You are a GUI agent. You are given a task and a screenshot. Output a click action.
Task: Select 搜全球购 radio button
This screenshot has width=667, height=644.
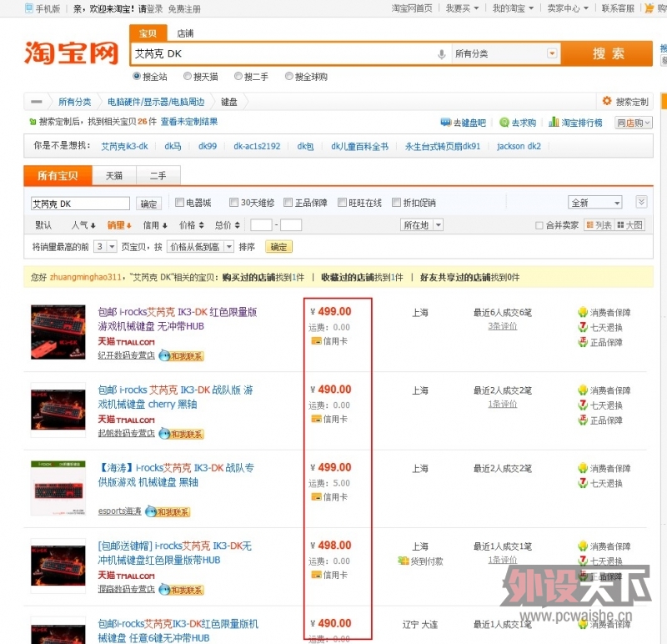click(x=288, y=76)
